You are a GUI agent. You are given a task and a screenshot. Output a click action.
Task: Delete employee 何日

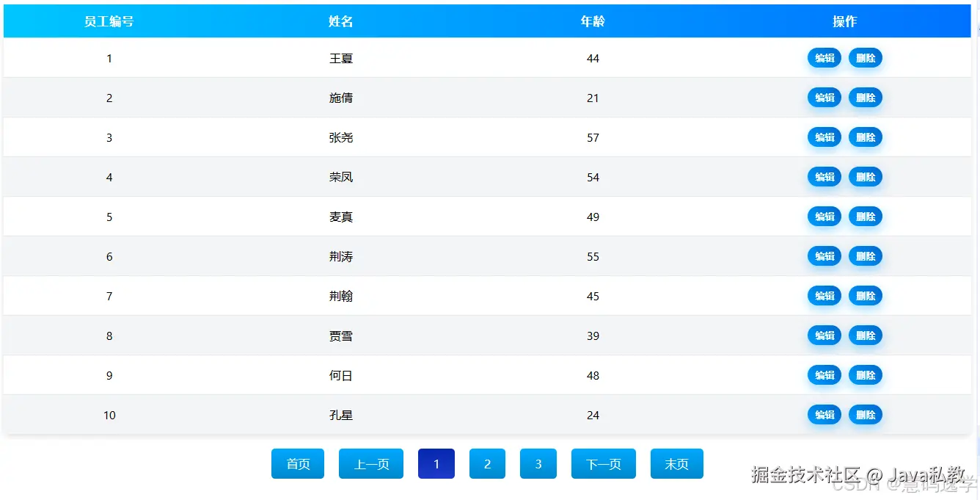tap(866, 375)
